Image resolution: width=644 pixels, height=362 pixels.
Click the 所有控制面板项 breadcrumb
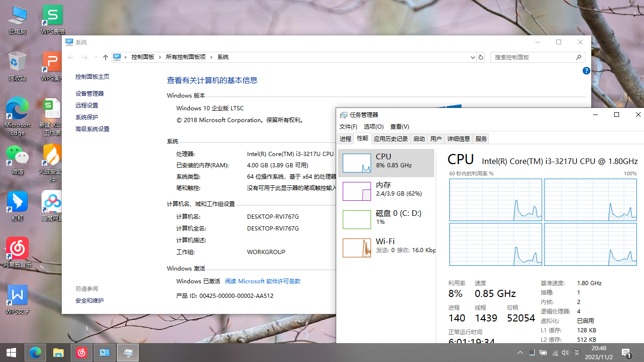pos(186,57)
